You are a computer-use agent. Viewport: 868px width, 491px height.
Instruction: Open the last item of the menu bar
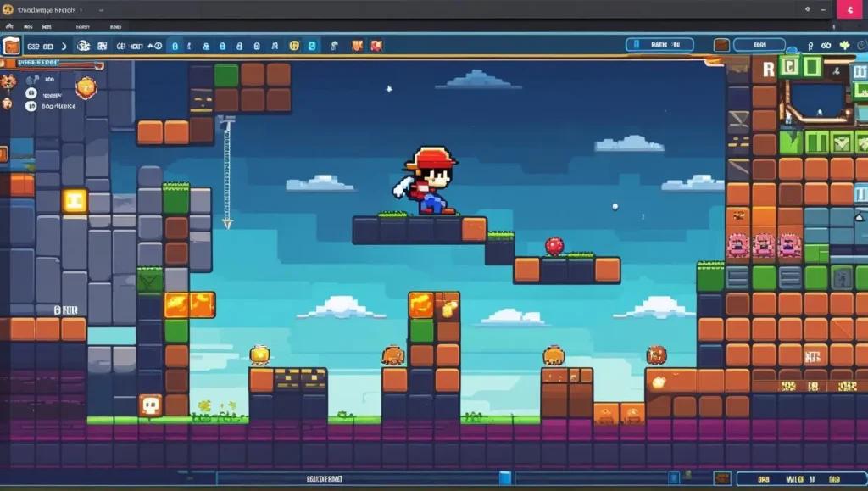pyautogui.click(x=115, y=26)
